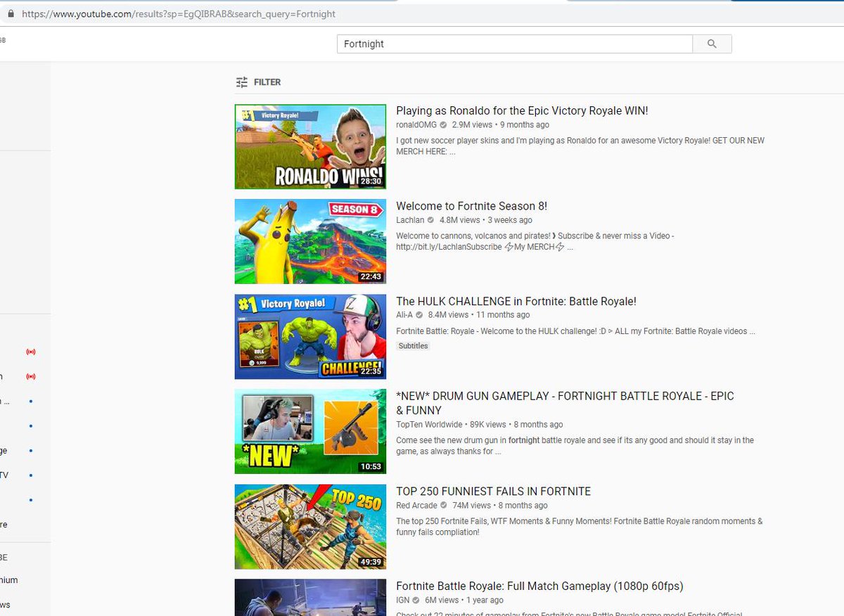Click '4.8M views • 3 weeks ago' text
The height and width of the screenshot is (616, 844).
click(x=486, y=220)
